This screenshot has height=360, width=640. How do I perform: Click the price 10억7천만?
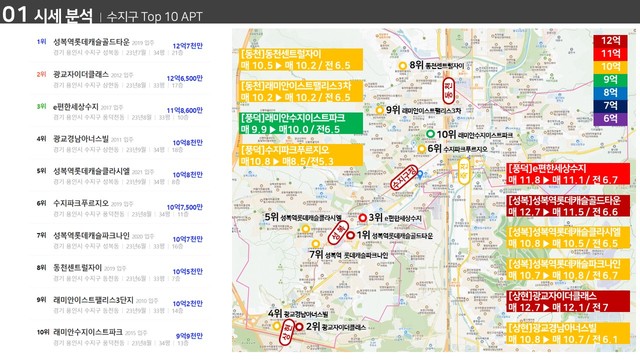(x=187, y=239)
